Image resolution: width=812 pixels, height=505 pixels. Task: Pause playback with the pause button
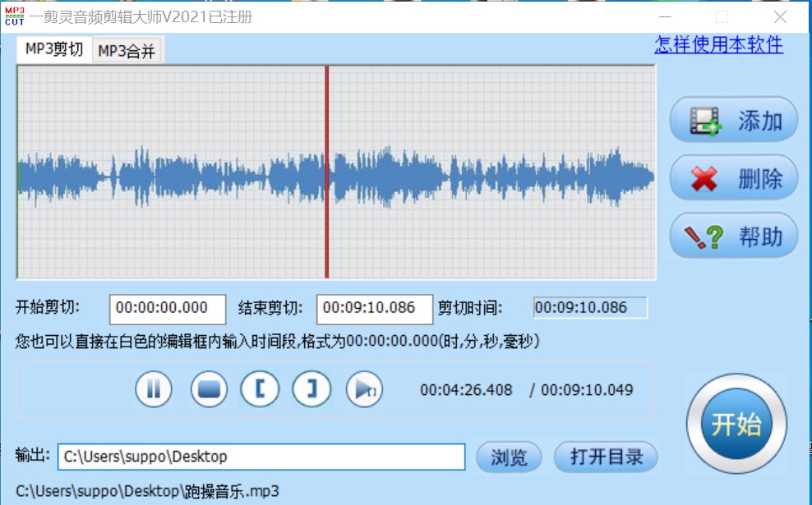pos(154,389)
